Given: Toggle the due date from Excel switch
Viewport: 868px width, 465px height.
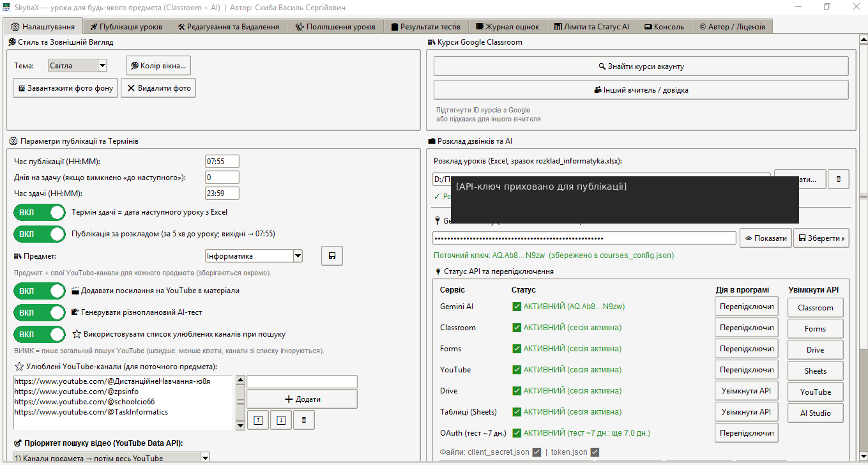Looking at the screenshot, I should [40, 213].
